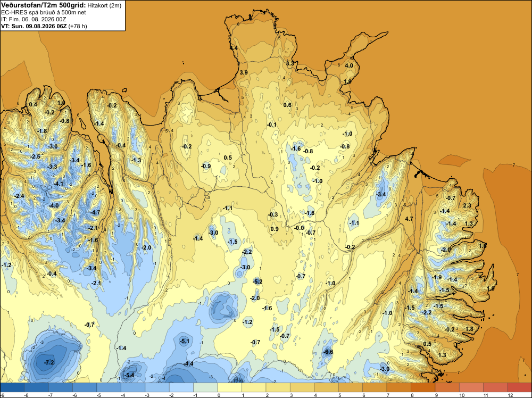Click the -0.9 temperature value
Image resolution: width=532 pixels, height=398 pixels.
pos(205,166)
